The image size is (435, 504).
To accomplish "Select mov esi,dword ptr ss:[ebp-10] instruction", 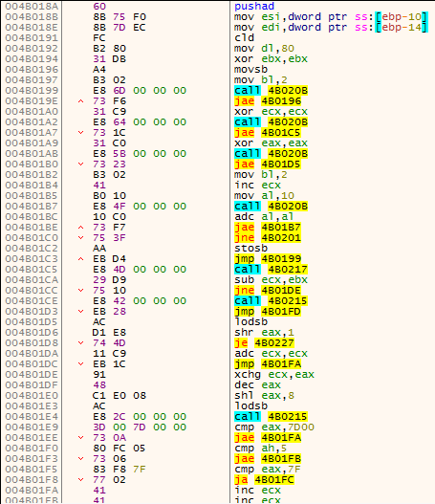I will pos(331,16).
